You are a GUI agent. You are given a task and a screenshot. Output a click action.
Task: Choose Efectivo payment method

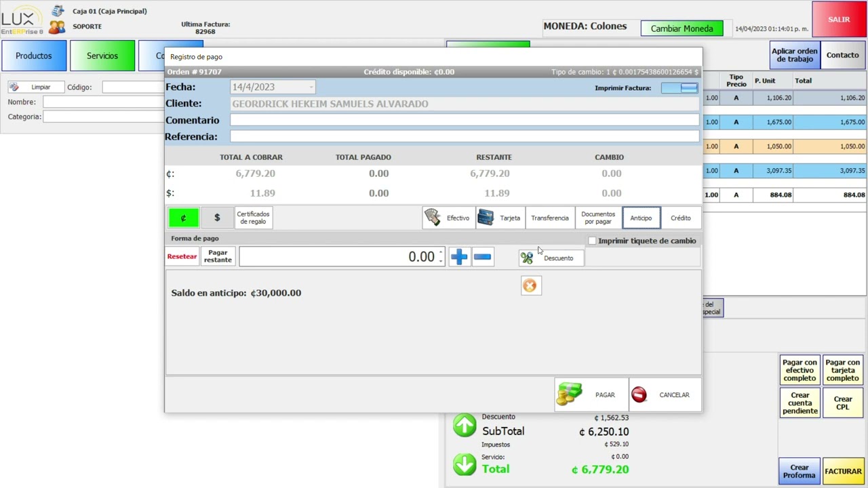tap(448, 218)
